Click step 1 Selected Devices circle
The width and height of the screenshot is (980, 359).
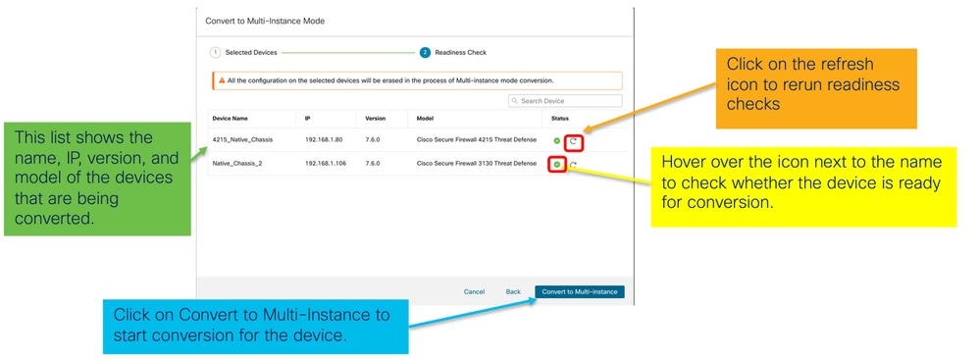pyautogui.click(x=215, y=53)
